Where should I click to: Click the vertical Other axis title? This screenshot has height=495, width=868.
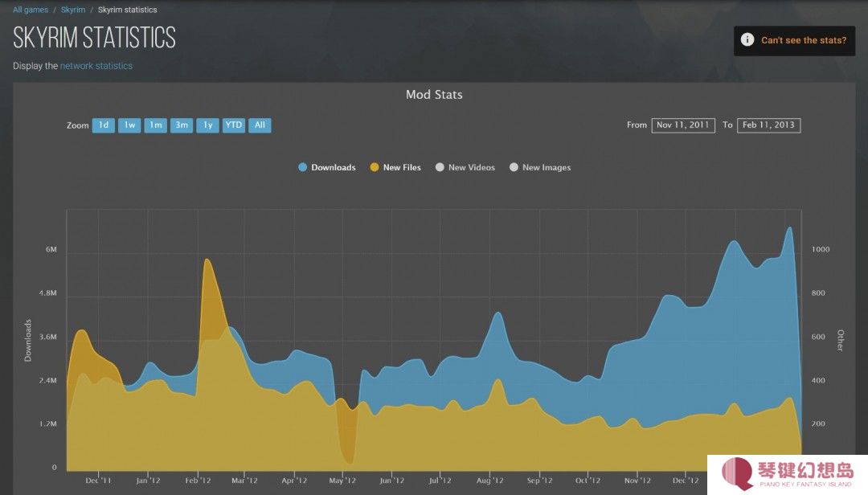pos(841,341)
